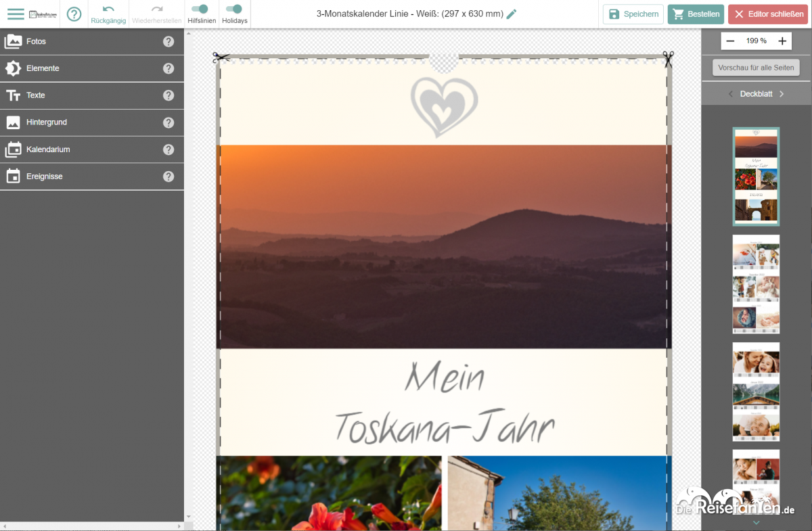Click the help question mark in toolbar
Image resolution: width=812 pixels, height=531 pixels.
point(74,14)
